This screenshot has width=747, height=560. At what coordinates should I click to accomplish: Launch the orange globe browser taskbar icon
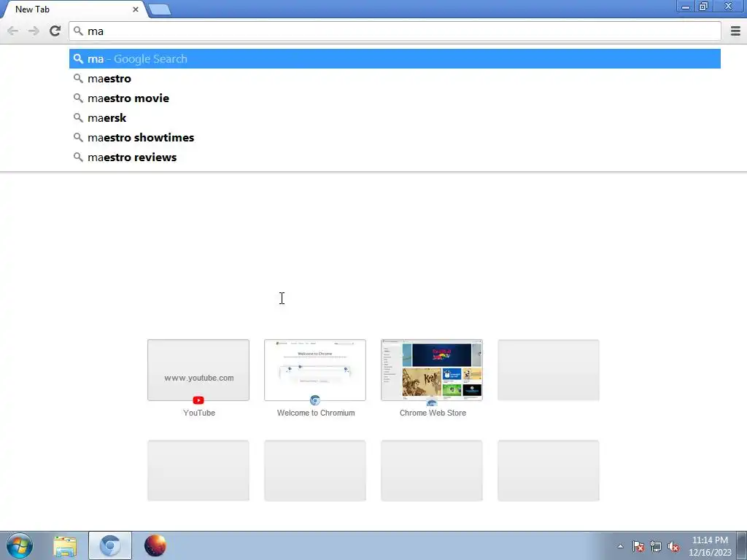[155, 545]
